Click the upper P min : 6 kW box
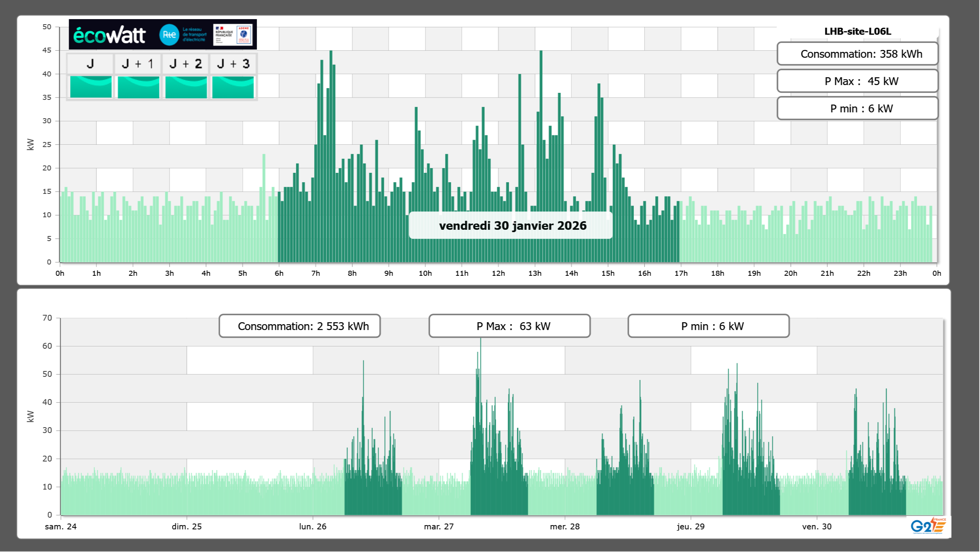 click(x=857, y=108)
